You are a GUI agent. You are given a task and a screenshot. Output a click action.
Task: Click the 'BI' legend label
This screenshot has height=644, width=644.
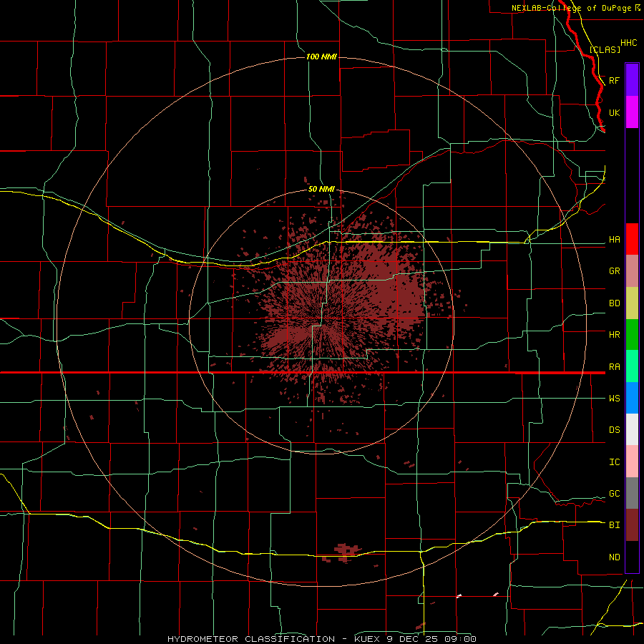614,525
